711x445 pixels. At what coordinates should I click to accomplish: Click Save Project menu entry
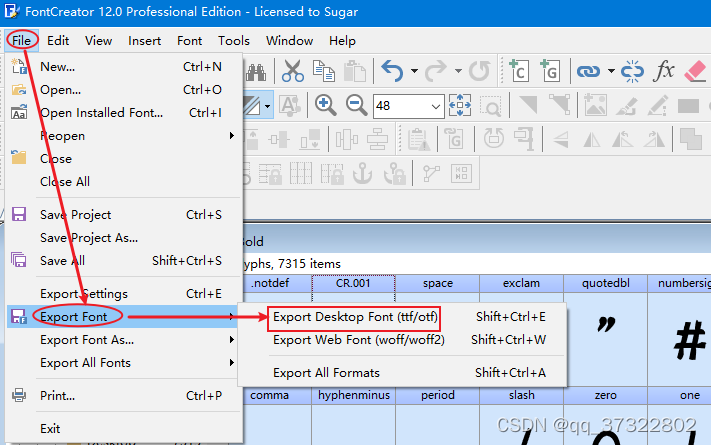(x=124, y=215)
